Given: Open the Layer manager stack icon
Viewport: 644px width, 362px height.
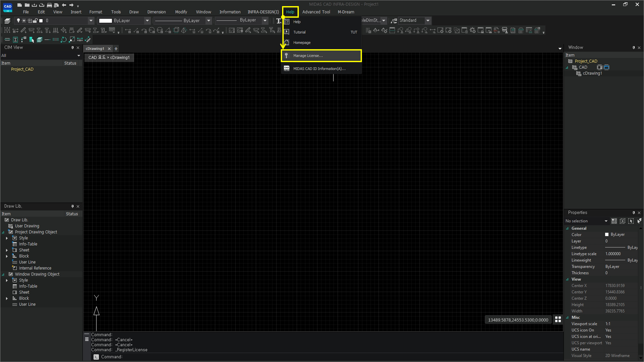Looking at the screenshot, I should [7, 21].
